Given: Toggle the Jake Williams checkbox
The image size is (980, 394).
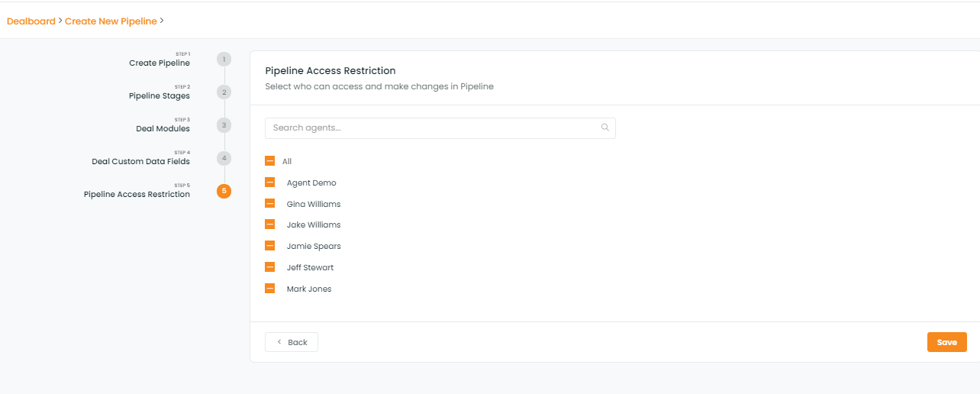Looking at the screenshot, I should pos(269,224).
